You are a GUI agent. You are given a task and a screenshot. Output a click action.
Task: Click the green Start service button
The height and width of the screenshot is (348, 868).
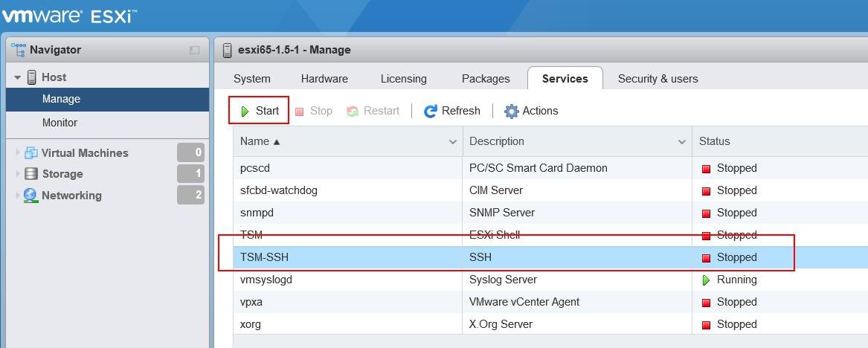click(x=260, y=111)
